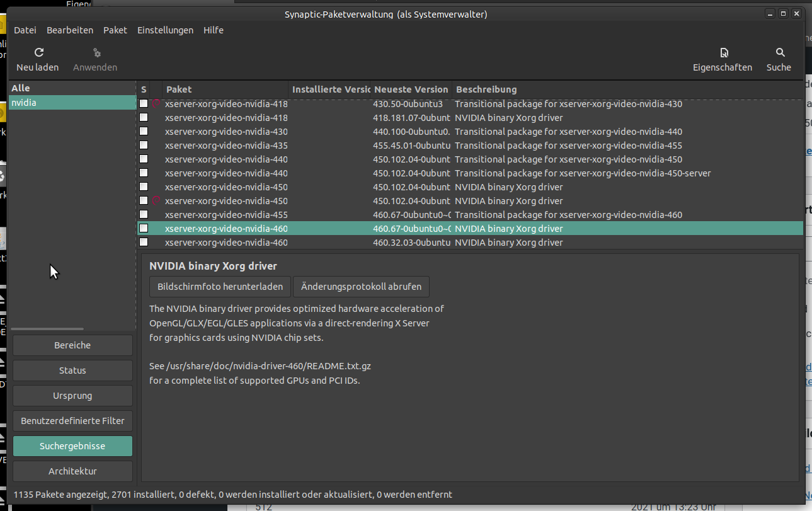Viewport: 812px width, 511px height.
Task: Open the Bearbeiten menu
Action: click(70, 30)
